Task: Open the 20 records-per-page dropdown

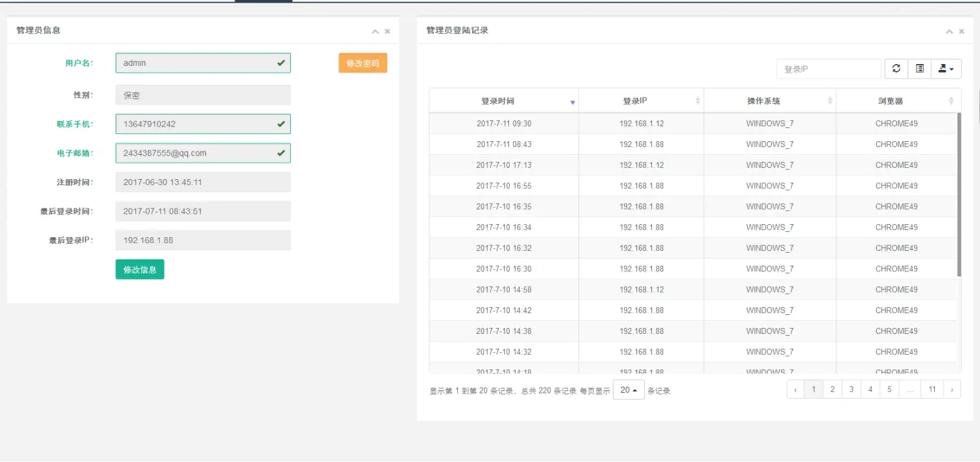Action: click(x=629, y=390)
